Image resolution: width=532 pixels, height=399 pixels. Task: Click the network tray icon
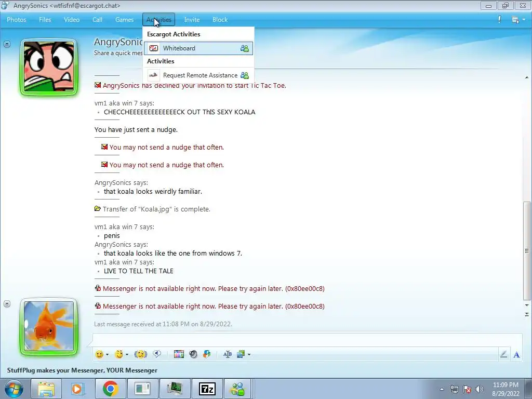coord(454,389)
